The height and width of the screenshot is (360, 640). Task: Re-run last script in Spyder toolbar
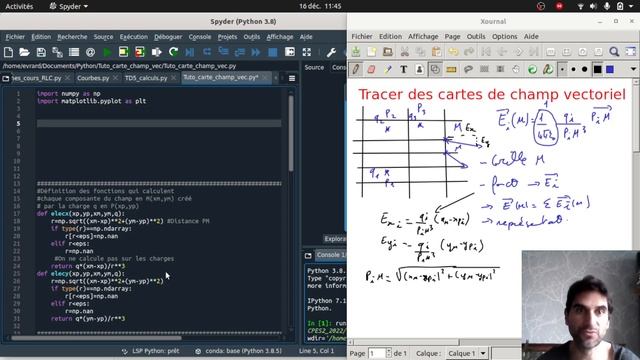(x=173, y=52)
